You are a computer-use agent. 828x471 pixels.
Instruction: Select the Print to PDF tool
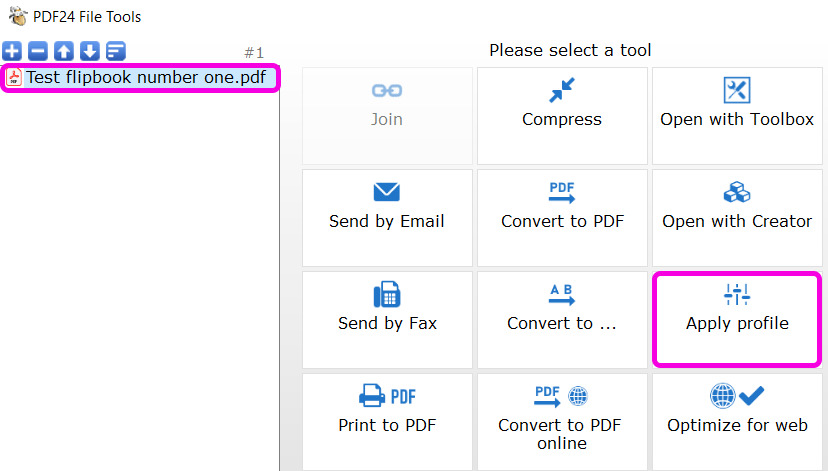387,422
